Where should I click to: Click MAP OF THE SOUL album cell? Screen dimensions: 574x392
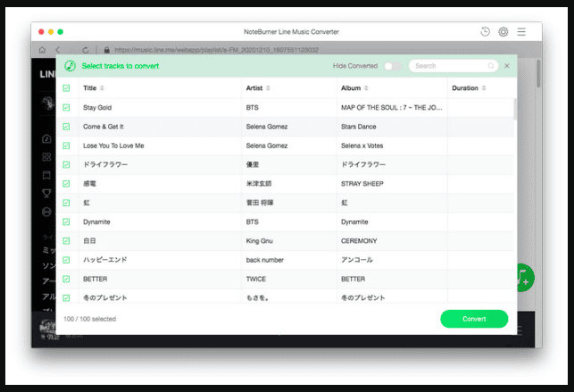(x=392, y=107)
